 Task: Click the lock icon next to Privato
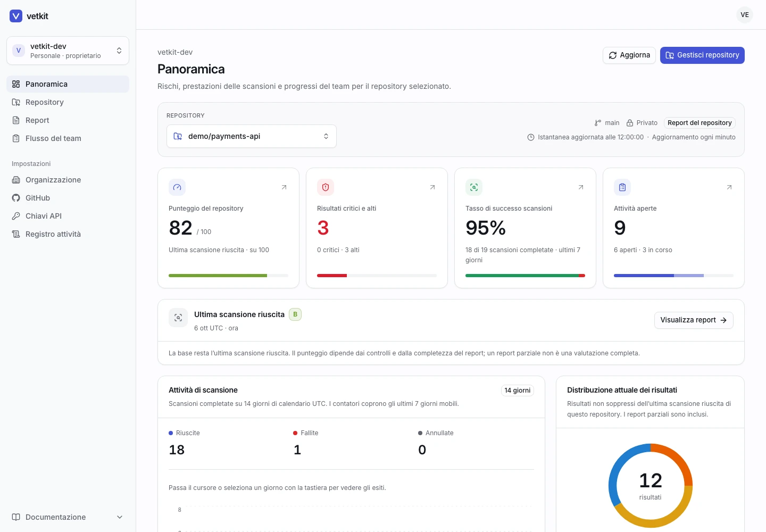630,123
